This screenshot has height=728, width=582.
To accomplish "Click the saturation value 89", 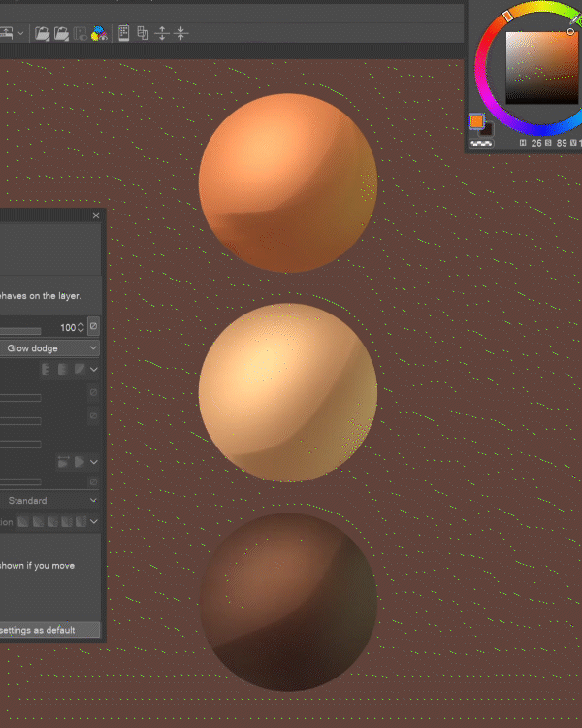I will (x=562, y=143).
